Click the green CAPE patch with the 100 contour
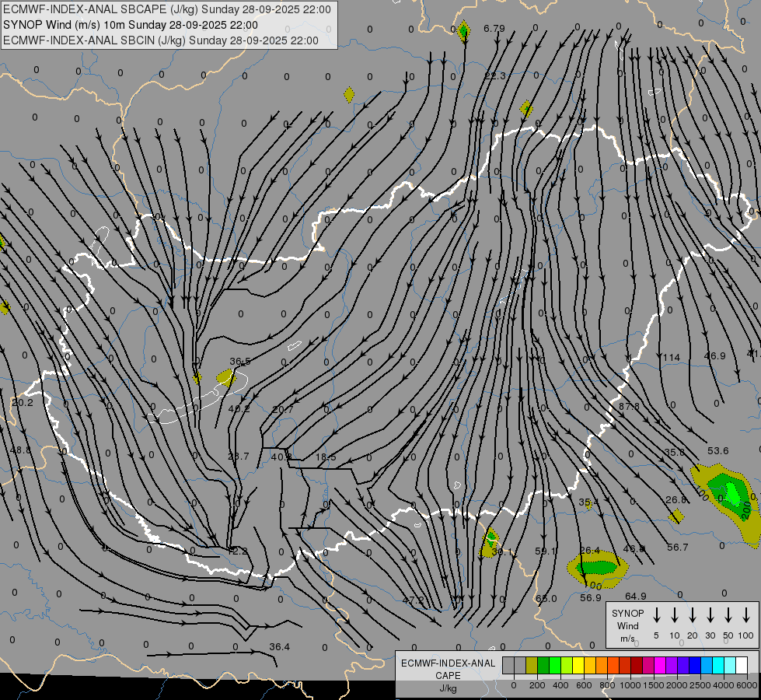The width and height of the screenshot is (761, 700). tap(598, 567)
